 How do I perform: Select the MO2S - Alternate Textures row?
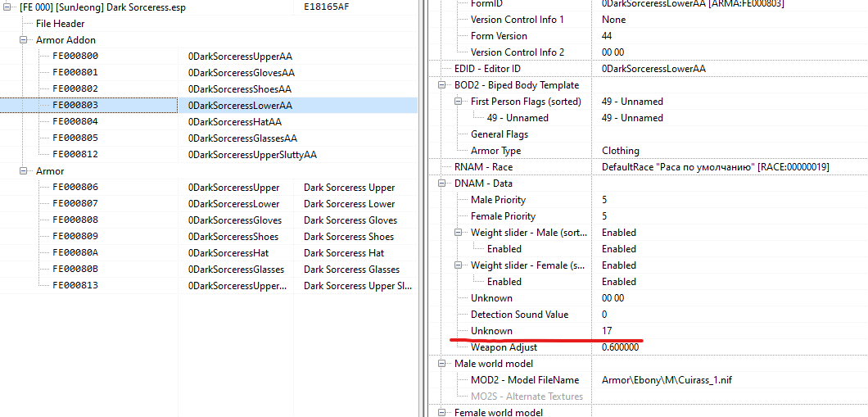pos(648,397)
